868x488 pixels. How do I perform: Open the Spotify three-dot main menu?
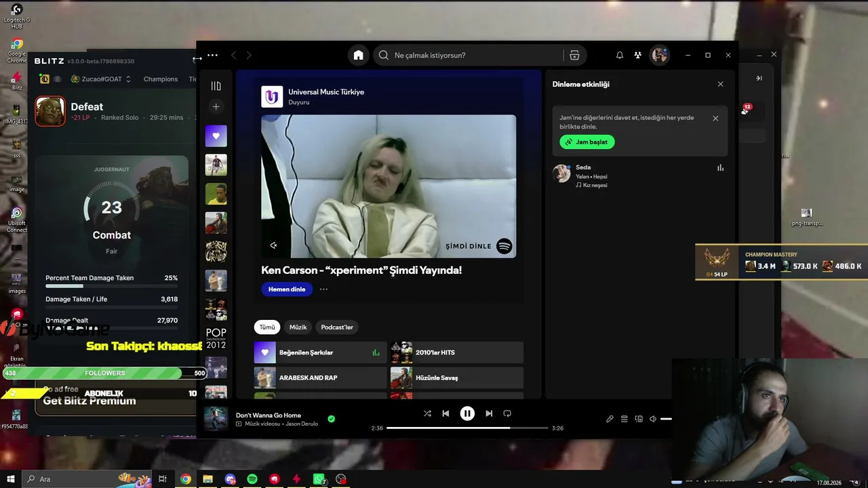point(212,56)
